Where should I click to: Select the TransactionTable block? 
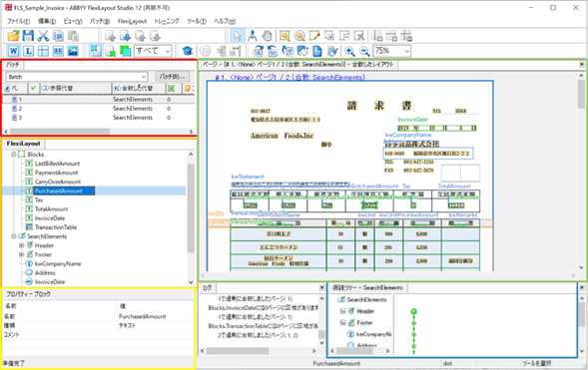pos(56,227)
